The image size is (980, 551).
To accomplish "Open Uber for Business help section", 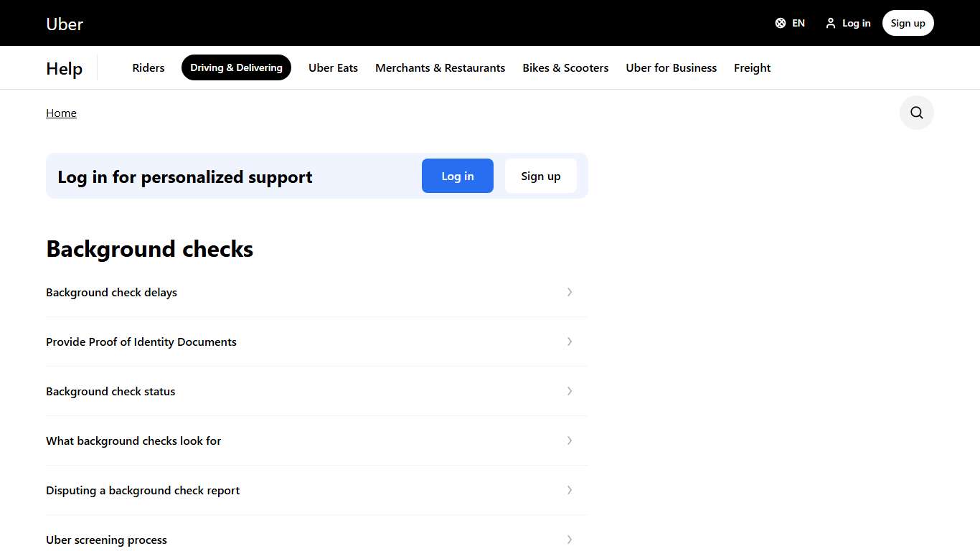I will 671,67.
